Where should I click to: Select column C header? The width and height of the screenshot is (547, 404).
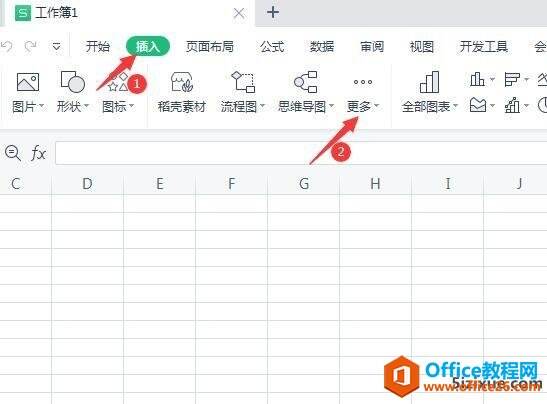pos(25,184)
